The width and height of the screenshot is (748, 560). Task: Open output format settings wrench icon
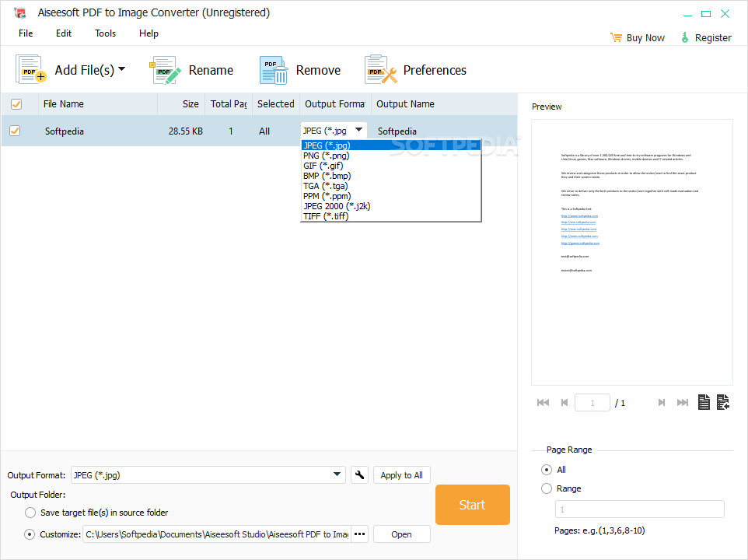coord(360,475)
